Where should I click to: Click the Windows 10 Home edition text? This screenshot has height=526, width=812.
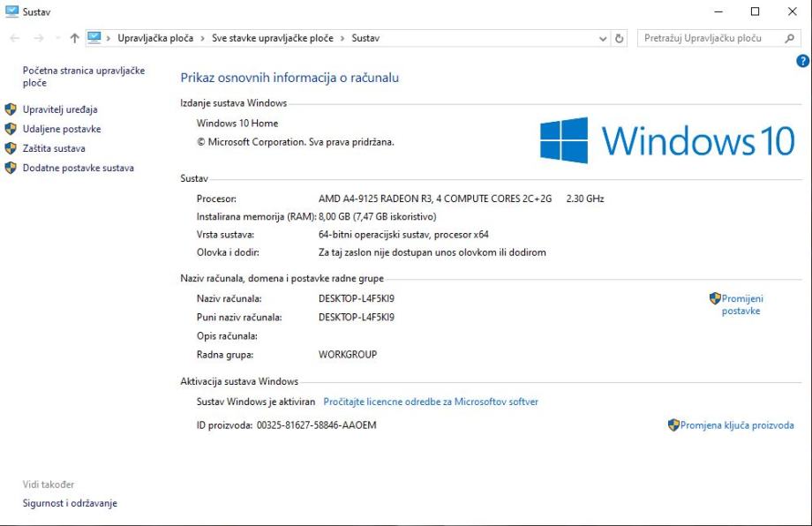[x=237, y=124]
